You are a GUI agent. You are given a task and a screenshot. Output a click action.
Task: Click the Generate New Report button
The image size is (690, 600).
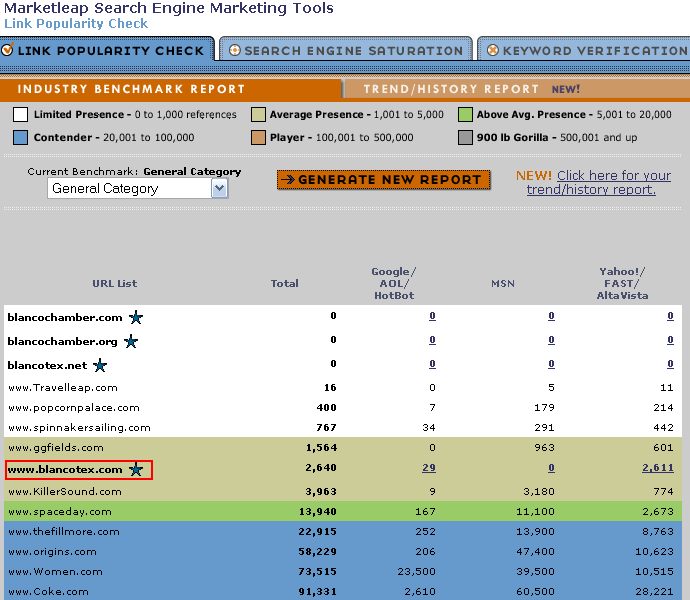[x=384, y=180]
